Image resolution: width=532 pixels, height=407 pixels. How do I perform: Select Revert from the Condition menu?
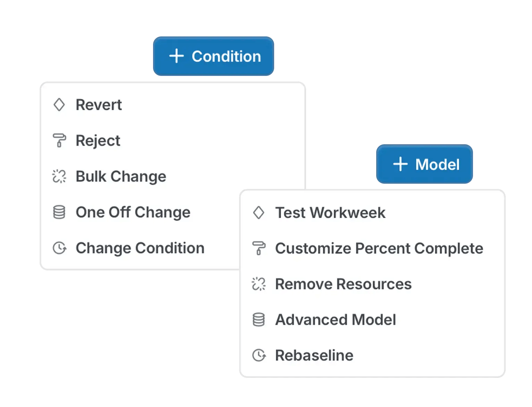tap(99, 105)
